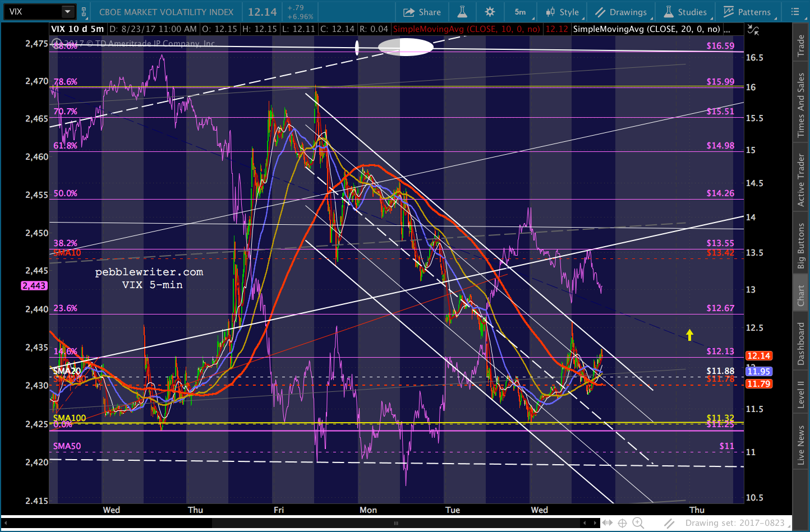This screenshot has height=532, width=810.
Task: Click the SimpleMovingAvg (CLOSE, 20, 0, no) label
Action: pyautogui.click(x=646, y=29)
